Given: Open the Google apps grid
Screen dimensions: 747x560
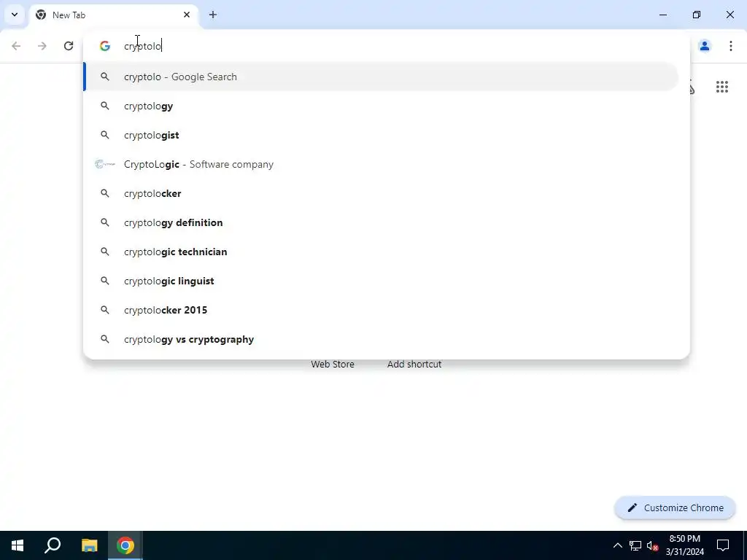Looking at the screenshot, I should (x=722, y=87).
